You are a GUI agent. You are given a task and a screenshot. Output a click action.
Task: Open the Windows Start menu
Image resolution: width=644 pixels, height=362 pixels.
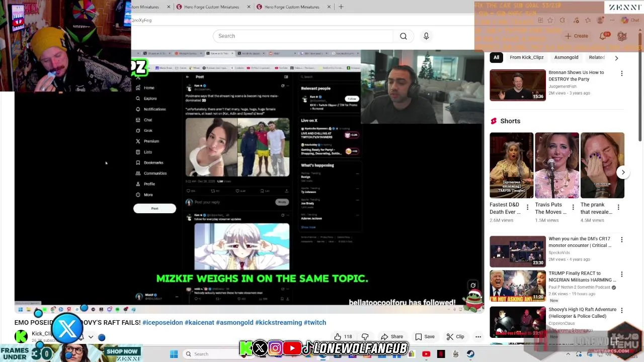pos(174,354)
